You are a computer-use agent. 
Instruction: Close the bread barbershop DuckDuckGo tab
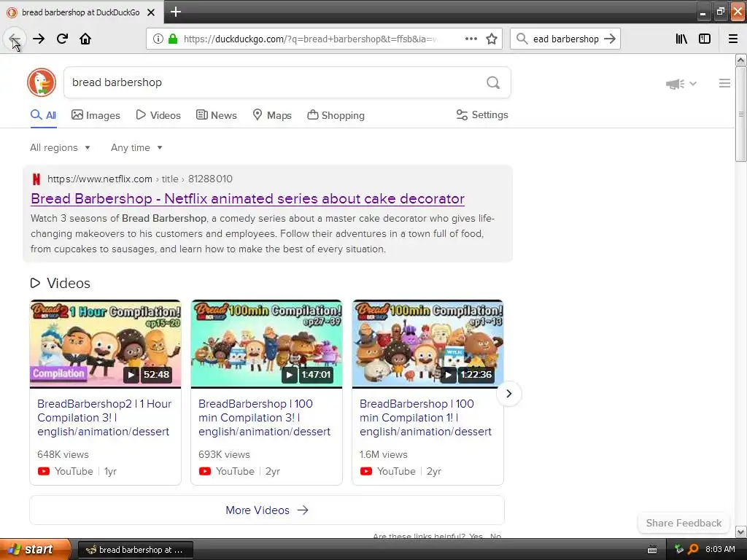[x=151, y=12]
